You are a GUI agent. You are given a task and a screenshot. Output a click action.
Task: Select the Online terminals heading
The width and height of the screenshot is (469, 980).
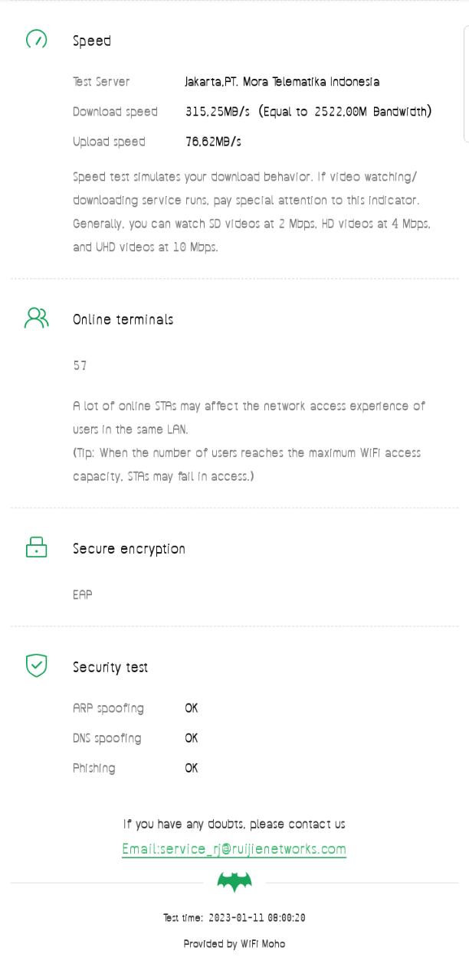coord(123,319)
